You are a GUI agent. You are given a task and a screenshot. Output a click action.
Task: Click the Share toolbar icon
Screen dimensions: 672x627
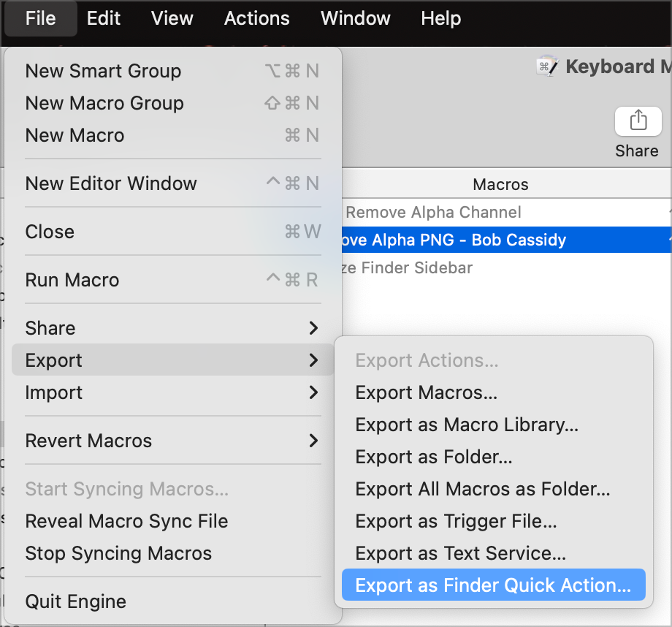coord(638,121)
